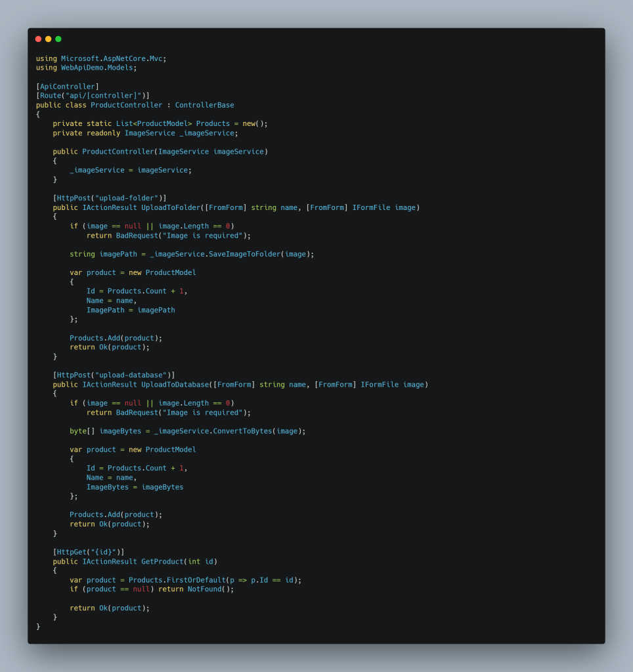Click the GetProduct method name

(162, 562)
